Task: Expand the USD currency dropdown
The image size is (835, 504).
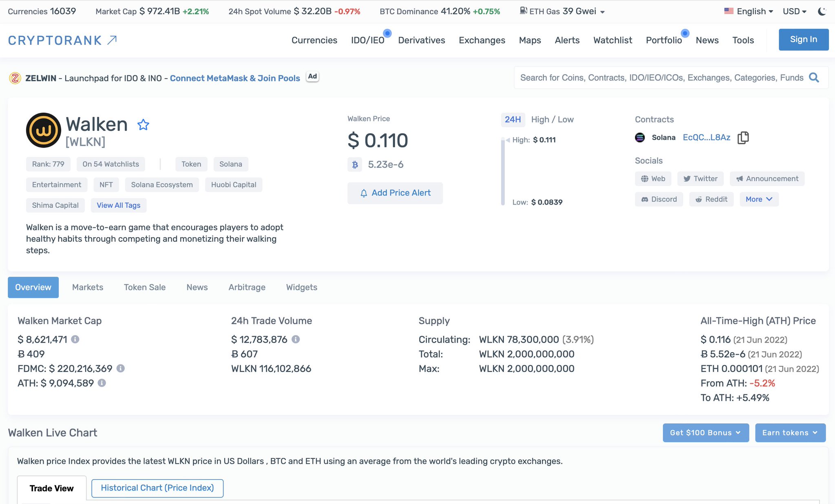Action: coord(794,11)
